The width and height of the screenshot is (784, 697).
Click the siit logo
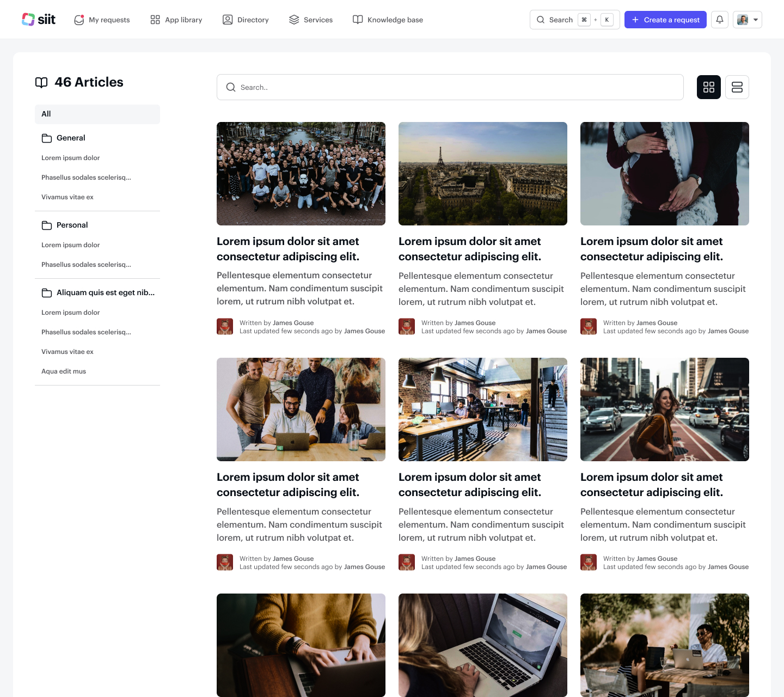(39, 20)
